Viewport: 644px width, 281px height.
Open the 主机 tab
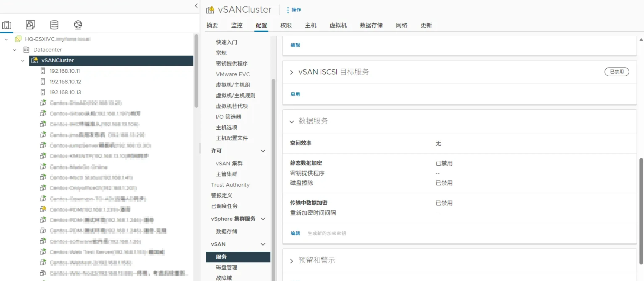310,25
